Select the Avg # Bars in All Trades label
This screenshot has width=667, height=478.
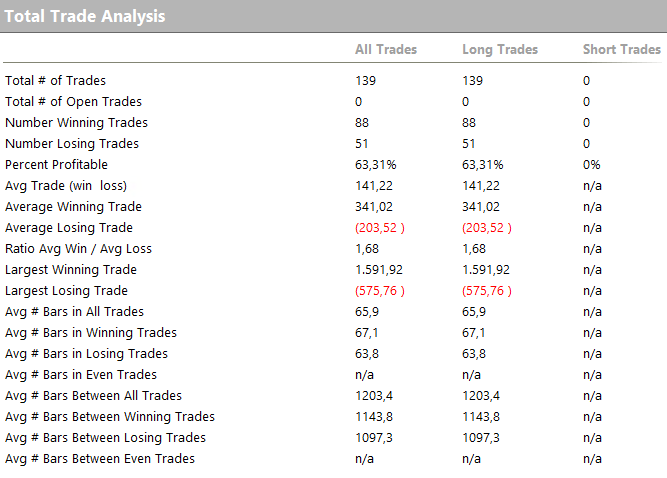74,312
